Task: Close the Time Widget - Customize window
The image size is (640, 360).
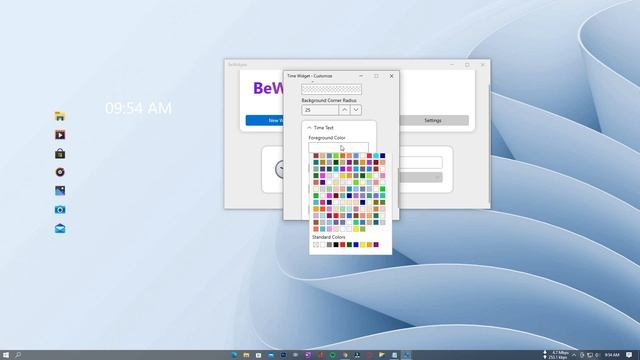Action: point(391,76)
